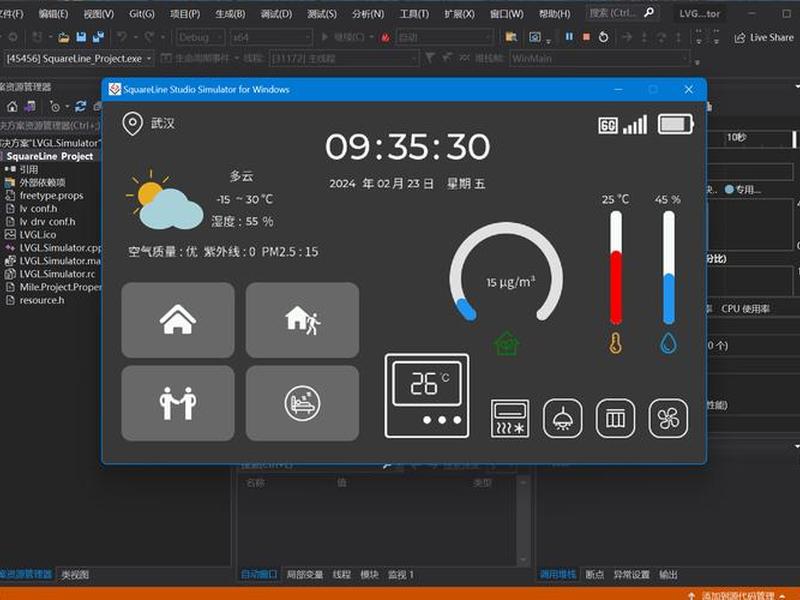Tap the guest handshake mode tile
This screenshot has height=600, width=800.
pos(178,403)
